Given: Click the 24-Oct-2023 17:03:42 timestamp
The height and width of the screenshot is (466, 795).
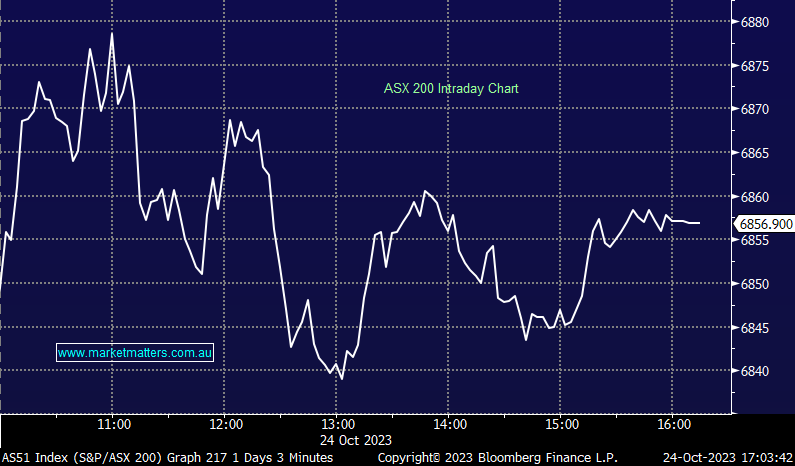Looking at the screenshot, I should 729,457.
